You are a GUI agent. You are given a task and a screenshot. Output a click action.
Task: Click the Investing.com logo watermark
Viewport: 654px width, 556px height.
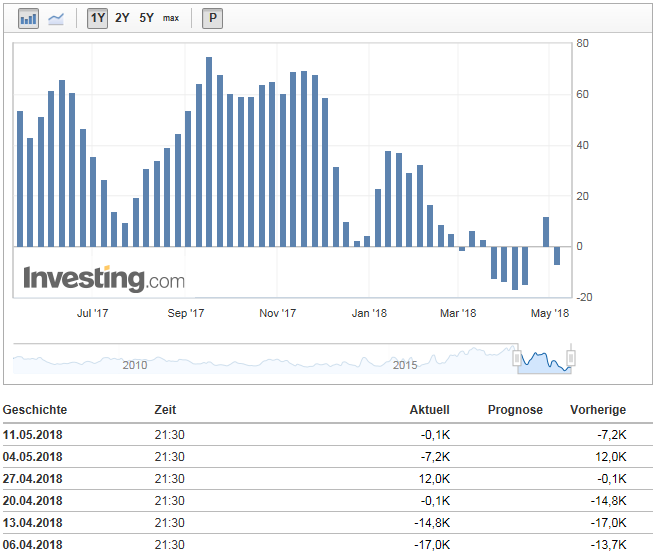(x=104, y=278)
